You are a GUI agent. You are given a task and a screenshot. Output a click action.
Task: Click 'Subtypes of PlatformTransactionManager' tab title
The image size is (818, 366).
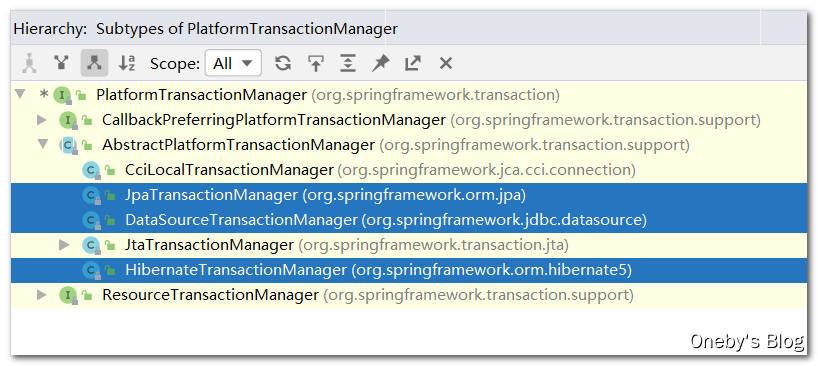[247, 29]
